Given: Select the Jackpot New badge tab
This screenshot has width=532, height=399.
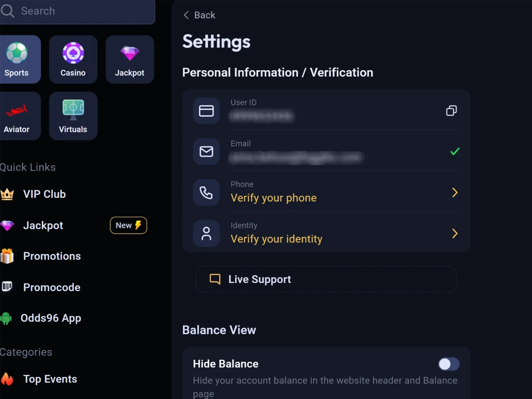Looking at the screenshot, I should pyautogui.click(x=129, y=225).
